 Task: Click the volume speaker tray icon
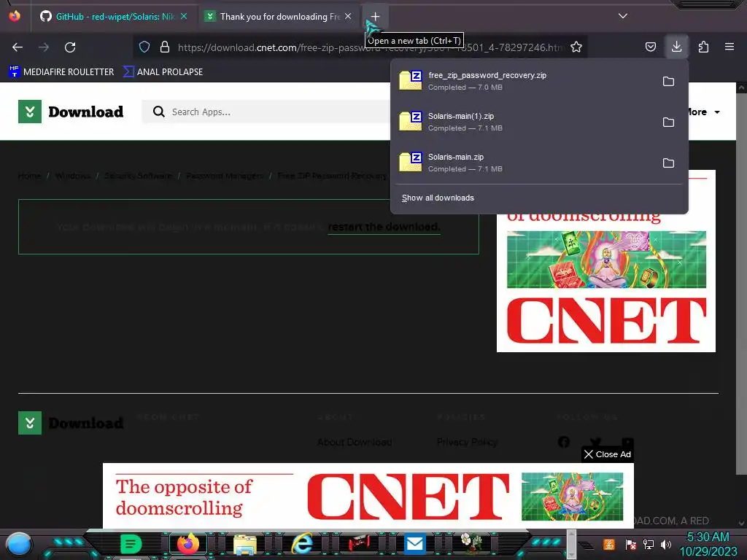click(x=666, y=544)
